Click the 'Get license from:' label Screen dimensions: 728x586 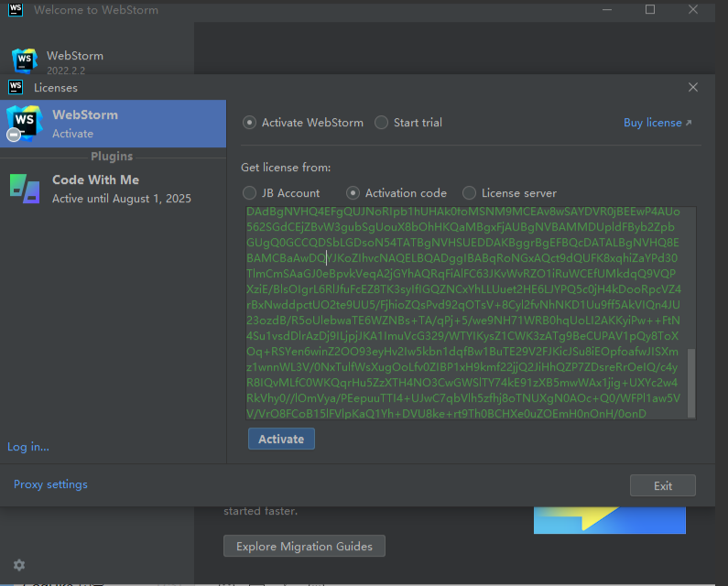click(286, 168)
